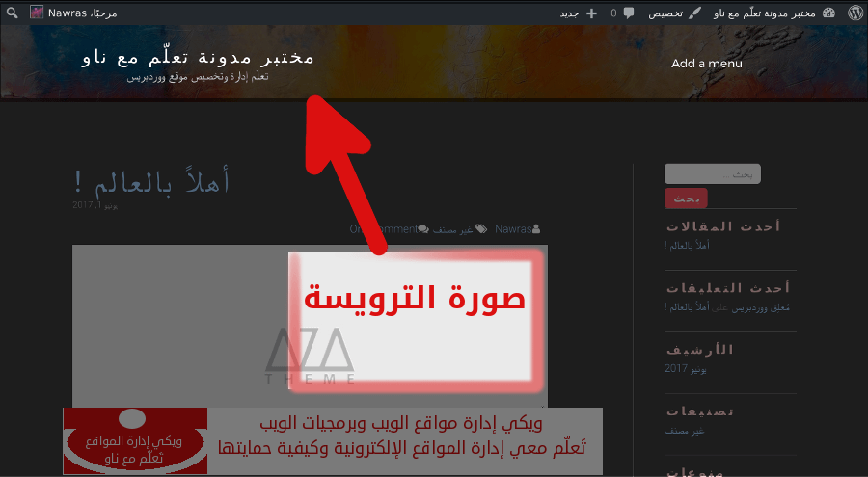Click the sidebar search input field
This screenshot has height=477, width=868.
pyautogui.click(x=712, y=174)
